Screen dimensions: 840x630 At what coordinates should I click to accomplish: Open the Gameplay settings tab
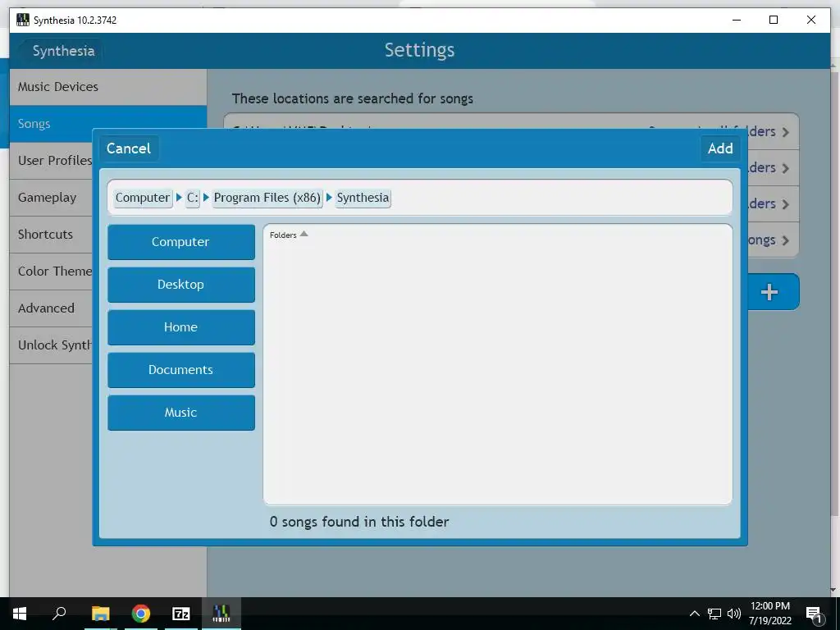51,198
